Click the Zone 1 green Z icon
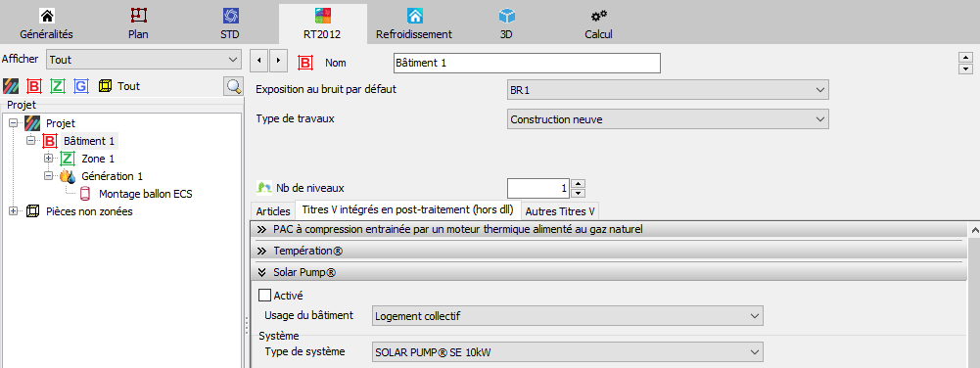 pos(68,159)
